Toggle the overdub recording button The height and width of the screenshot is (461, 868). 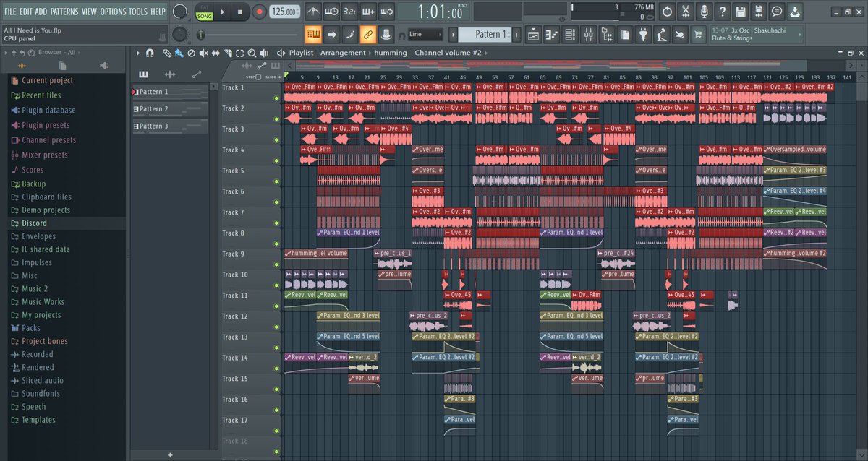pos(368,12)
